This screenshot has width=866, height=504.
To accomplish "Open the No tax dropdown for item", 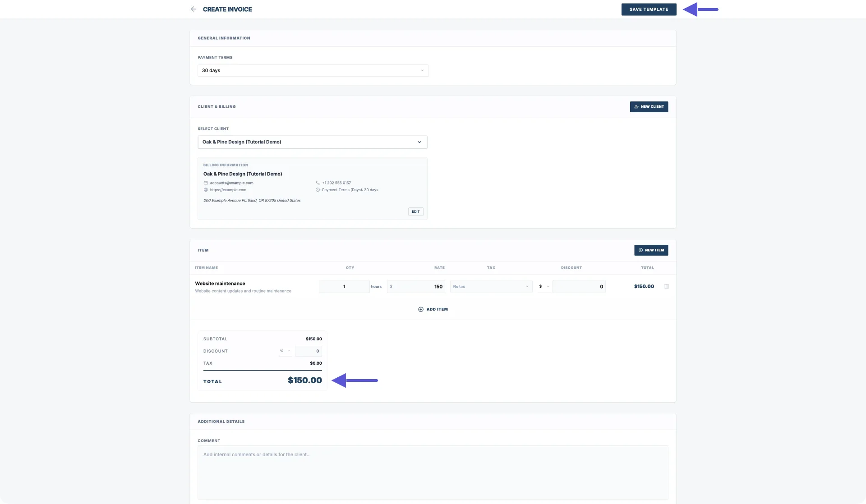I will click(x=491, y=286).
